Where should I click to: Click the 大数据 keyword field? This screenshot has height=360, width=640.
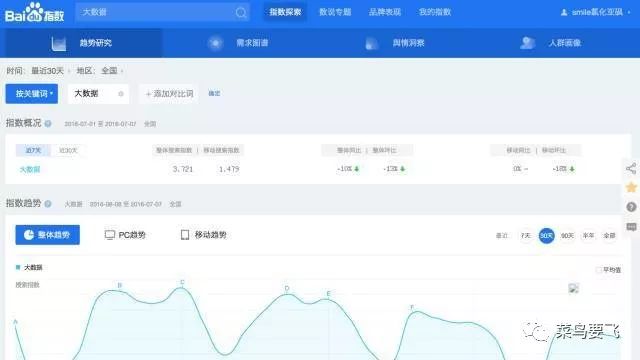(98, 94)
